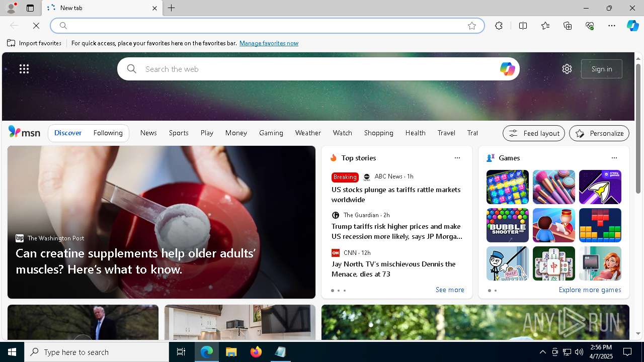This screenshot has width=644, height=362.
Task: Click the page vertical scrollbar thumb
Action: pyautogui.click(x=638, y=128)
